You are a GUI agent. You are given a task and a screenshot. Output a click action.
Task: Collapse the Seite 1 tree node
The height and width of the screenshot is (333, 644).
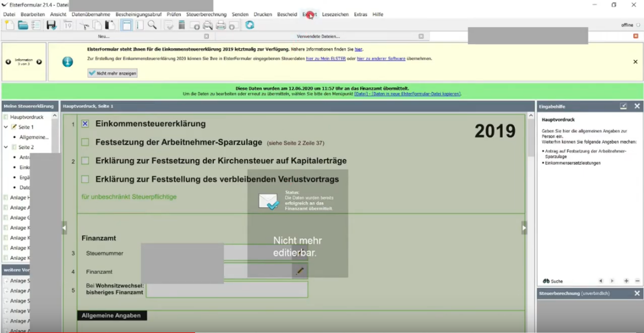(x=6, y=127)
